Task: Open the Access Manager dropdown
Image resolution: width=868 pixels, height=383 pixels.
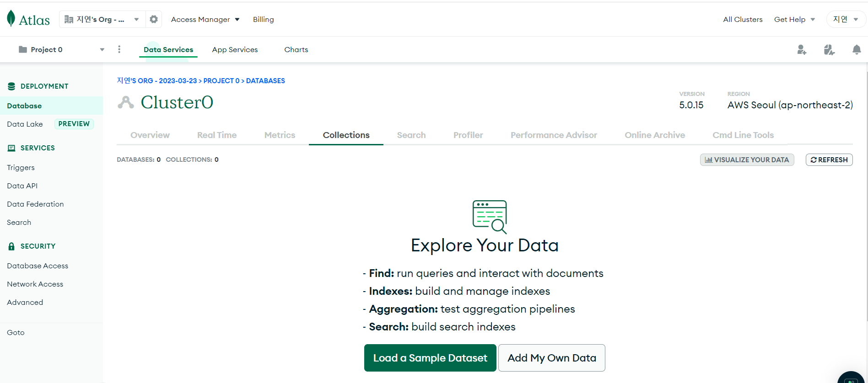Action: [205, 19]
